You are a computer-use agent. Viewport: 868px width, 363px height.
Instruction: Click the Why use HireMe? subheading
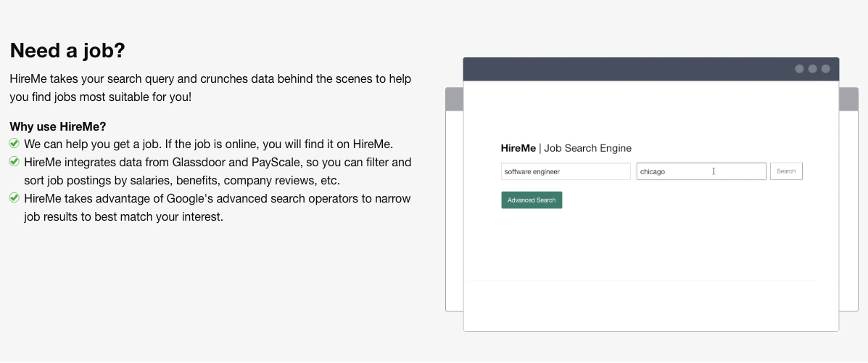pyautogui.click(x=58, y=126)
